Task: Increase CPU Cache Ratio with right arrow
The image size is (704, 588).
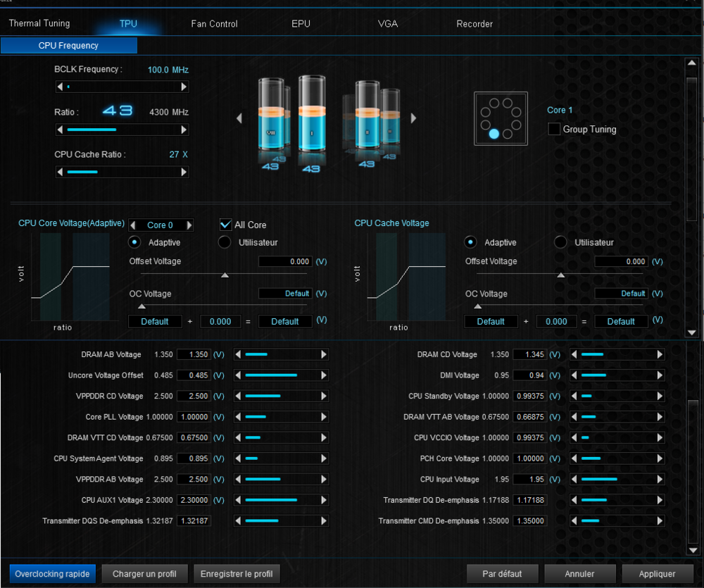Action: tap(184, 172)
